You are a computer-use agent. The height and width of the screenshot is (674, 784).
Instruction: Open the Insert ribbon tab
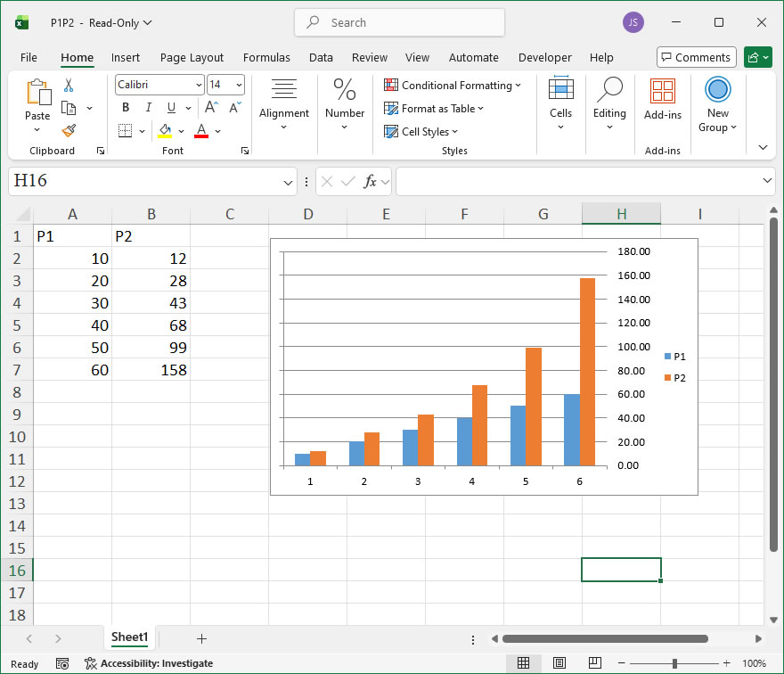tap(126, 58)
